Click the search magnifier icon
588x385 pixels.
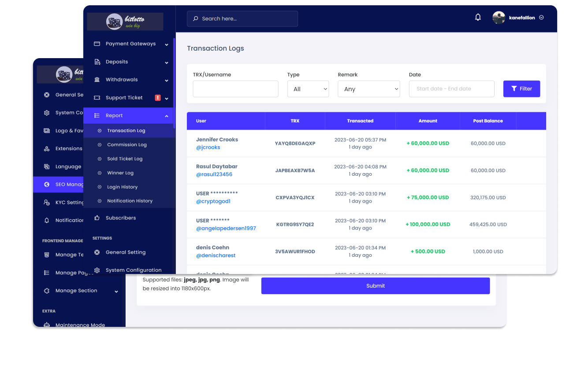[196, 19]
